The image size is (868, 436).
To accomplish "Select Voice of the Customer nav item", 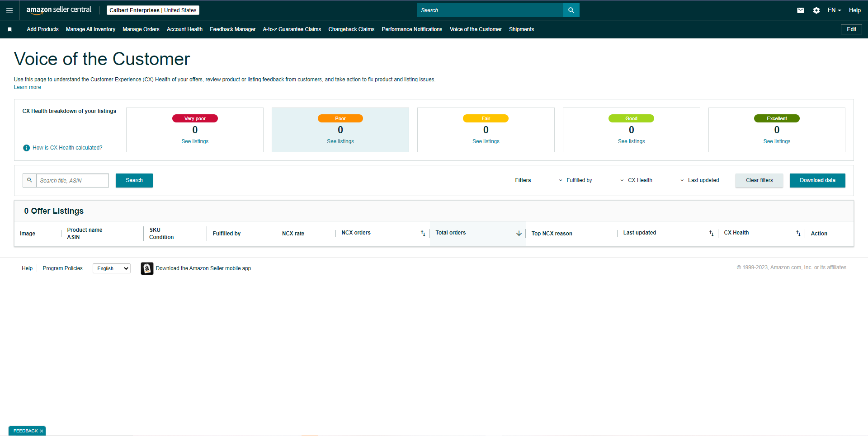I will [x=476, y=29].
